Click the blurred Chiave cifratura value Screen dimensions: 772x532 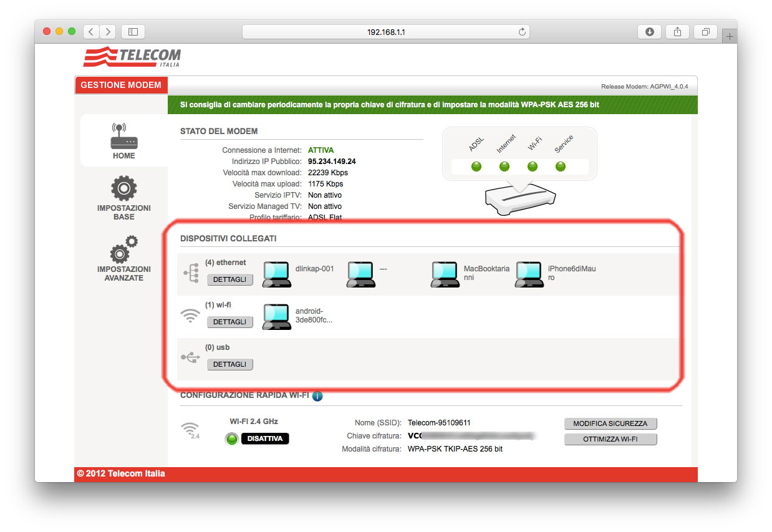471,436
